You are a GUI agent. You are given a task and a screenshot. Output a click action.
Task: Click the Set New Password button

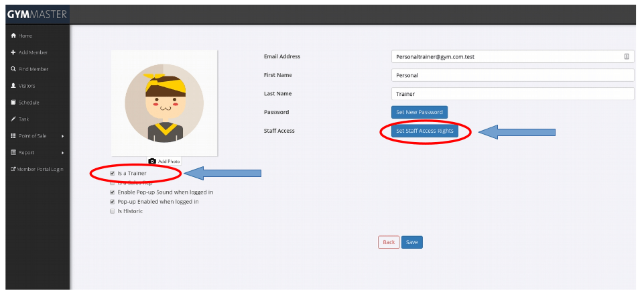pos(419,112)
